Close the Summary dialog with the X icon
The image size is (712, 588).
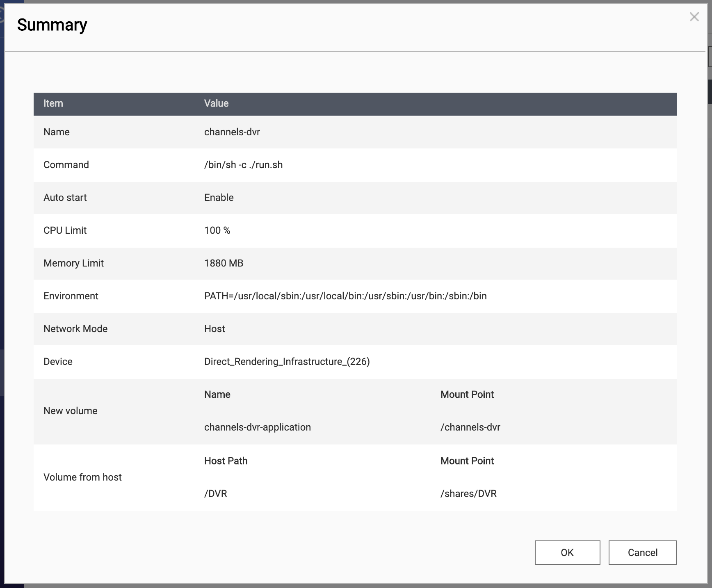[694, 17]
